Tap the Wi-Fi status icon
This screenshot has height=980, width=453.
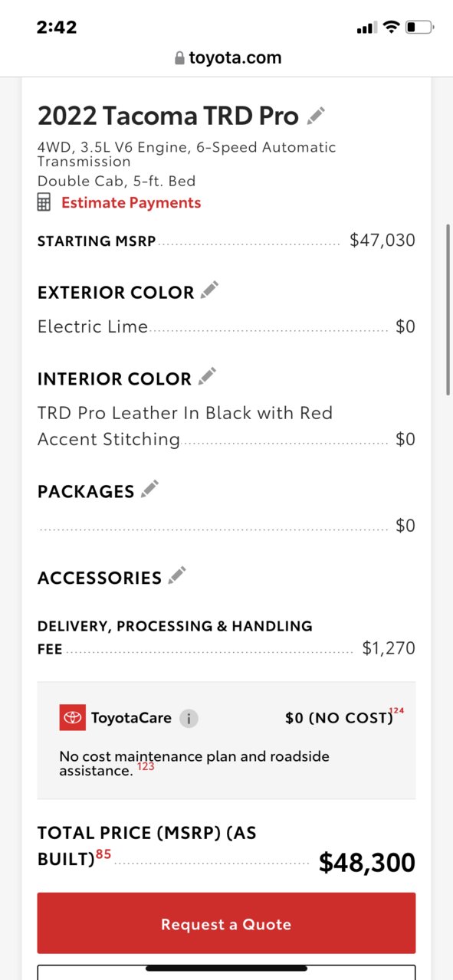(391, 28)
